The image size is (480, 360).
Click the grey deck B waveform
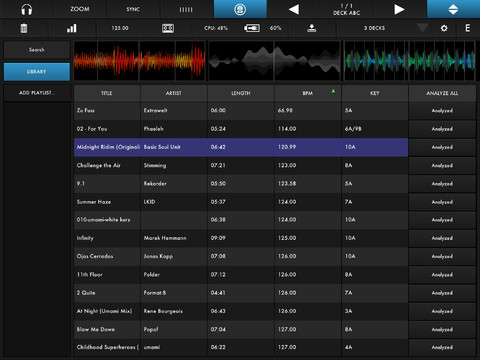point(274,61)
